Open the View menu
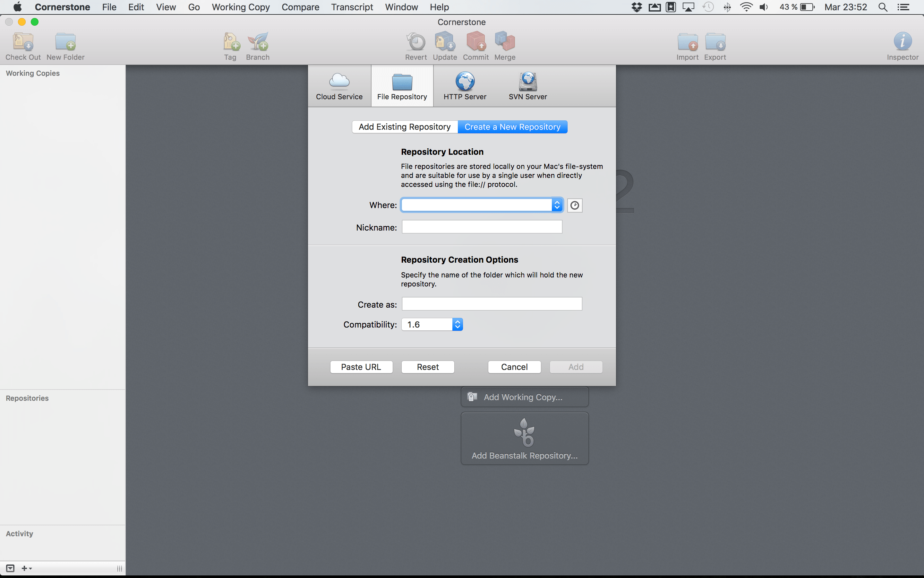Viewport: 924px width, 578px height. point(166,7)
